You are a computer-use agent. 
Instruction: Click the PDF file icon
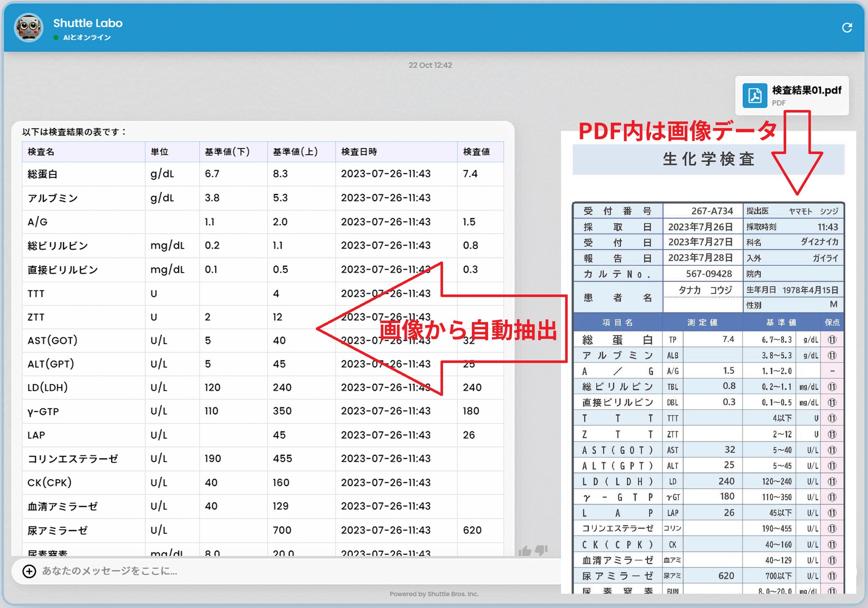755,95
